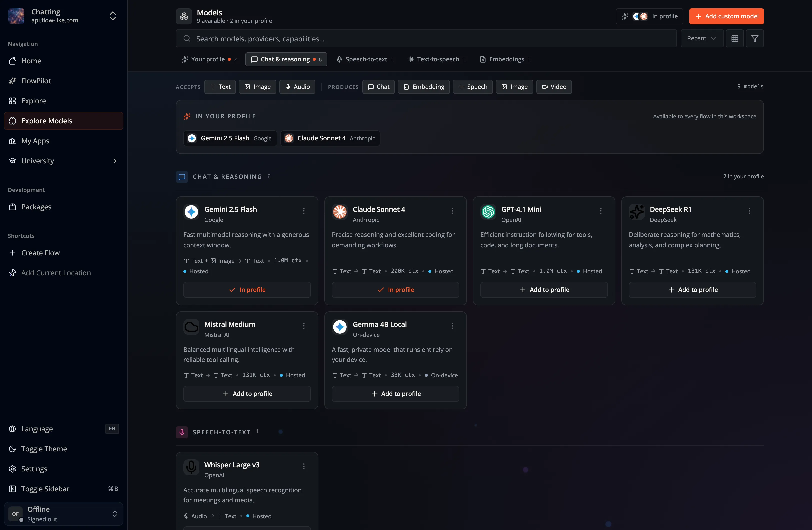Viewport: 812px width, 530px height.
Task: Open Packages under Development
Action: point(63,207)
